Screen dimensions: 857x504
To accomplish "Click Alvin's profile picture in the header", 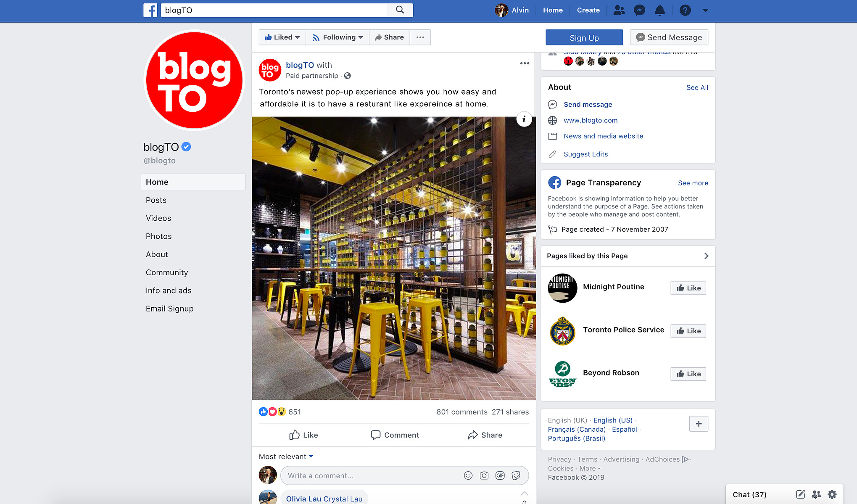I will pyautogui.click(x=501, y=10).
